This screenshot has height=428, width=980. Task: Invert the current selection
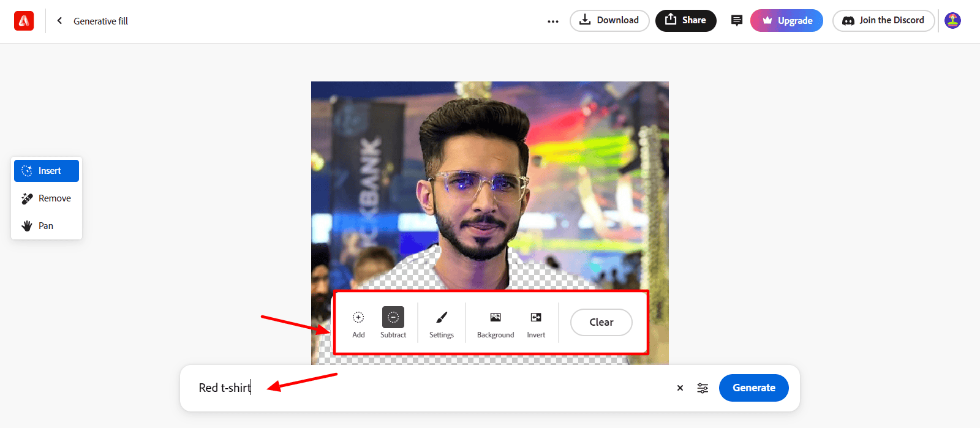click(x=536, y=323)
